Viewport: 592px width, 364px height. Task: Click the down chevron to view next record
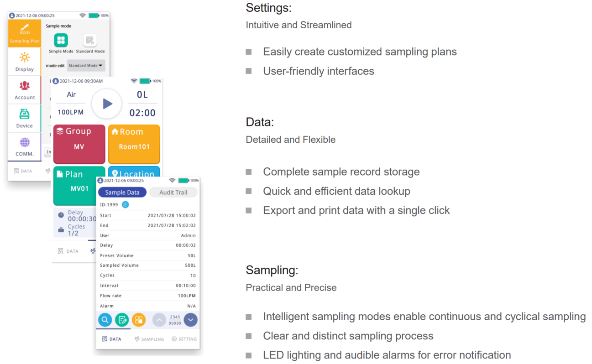point(190,320)
